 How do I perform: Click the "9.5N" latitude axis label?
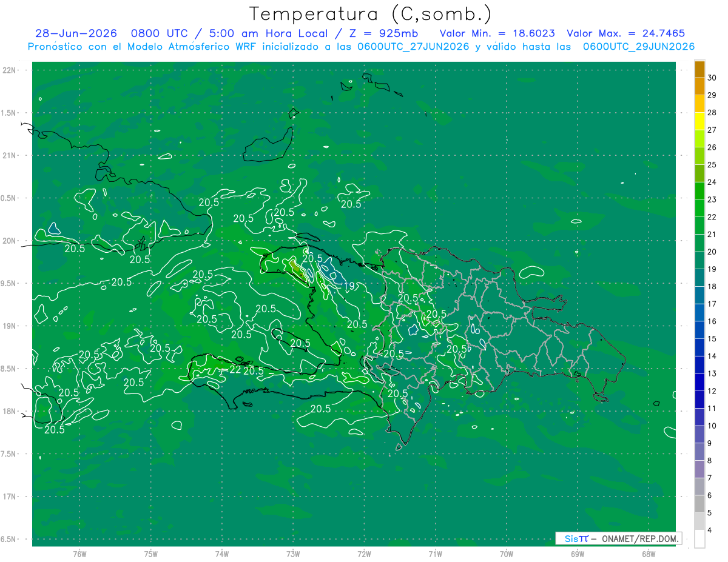(8, 283)
